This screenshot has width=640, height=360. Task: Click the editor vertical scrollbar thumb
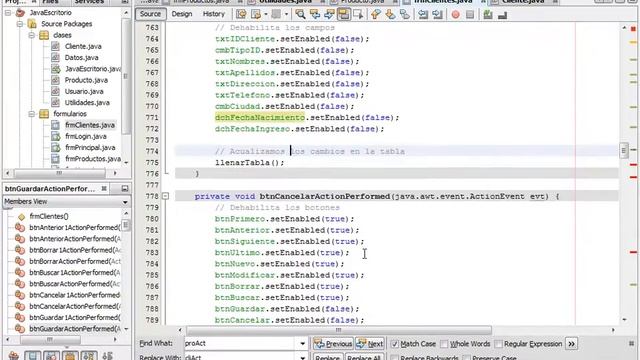623,150
